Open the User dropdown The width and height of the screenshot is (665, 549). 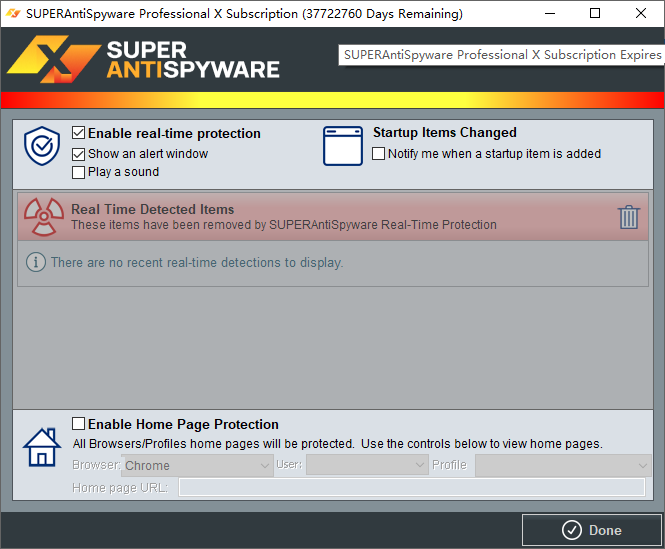click(x=366, y=465)
